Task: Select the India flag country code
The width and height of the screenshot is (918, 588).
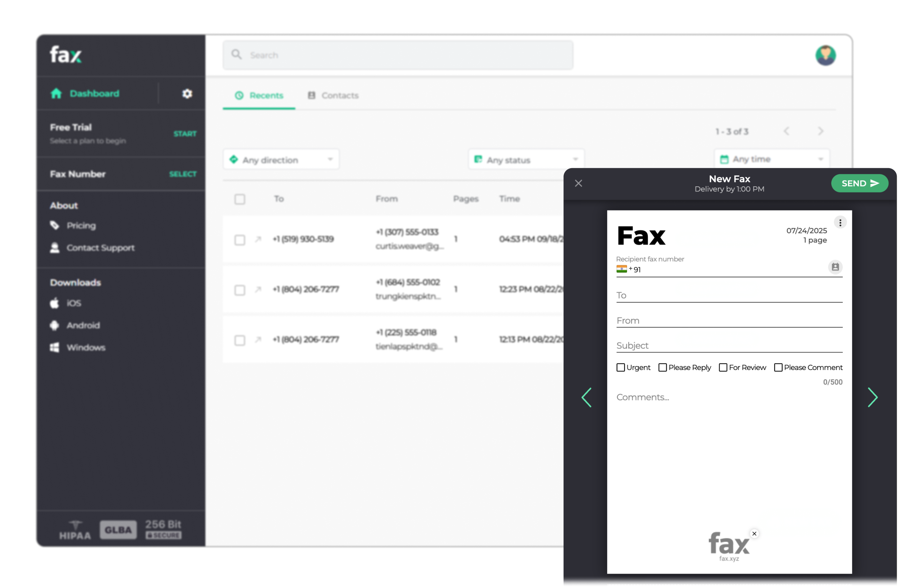Action: click(621, 269)
